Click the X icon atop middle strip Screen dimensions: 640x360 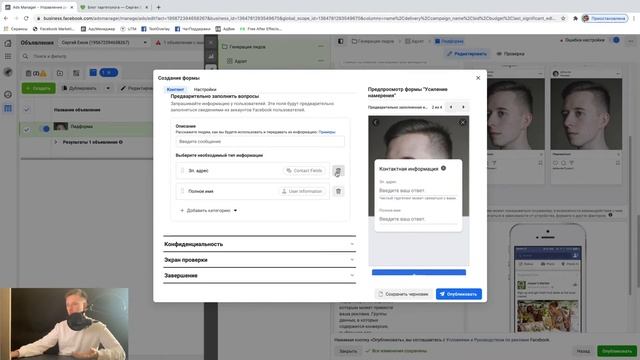[x=211, y=42]
